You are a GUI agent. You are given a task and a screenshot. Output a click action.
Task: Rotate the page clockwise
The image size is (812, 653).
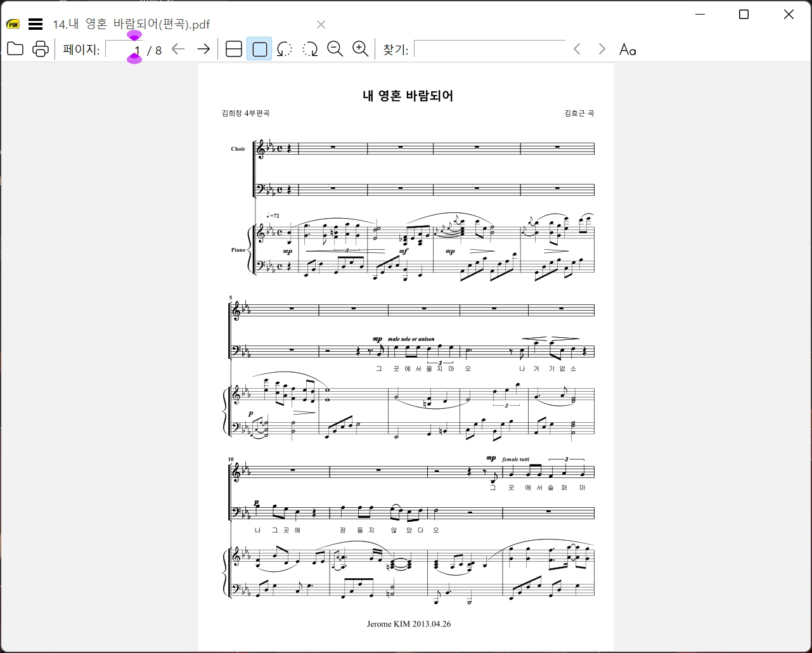click(x=309, y=49)
